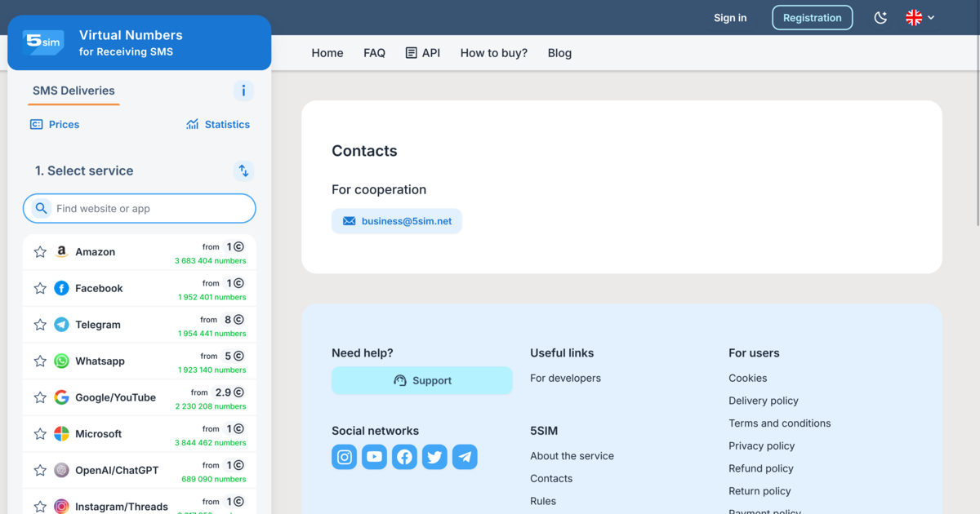Toggle dark mode with the moon icon
The height and width of the screenshot is (514, 980).
point(880,17)
